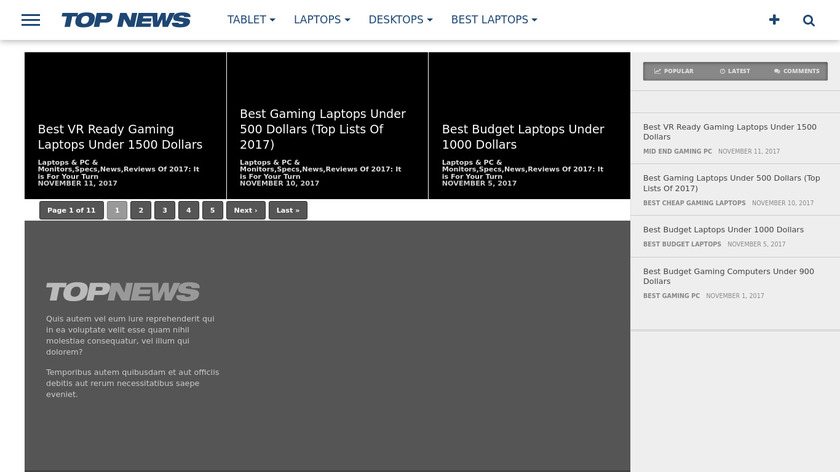Go to pagination page 2
Screen dimensions: 840x472
[141, 210]
